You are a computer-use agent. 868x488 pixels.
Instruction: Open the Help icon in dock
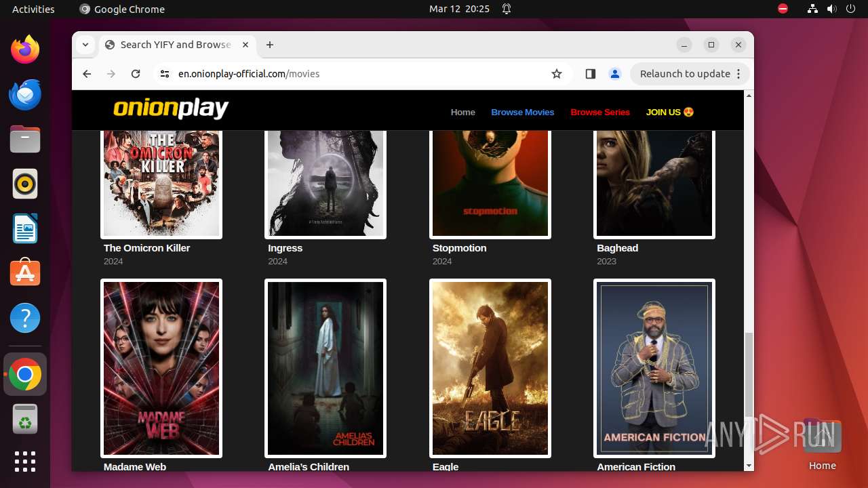coord(25,318)
